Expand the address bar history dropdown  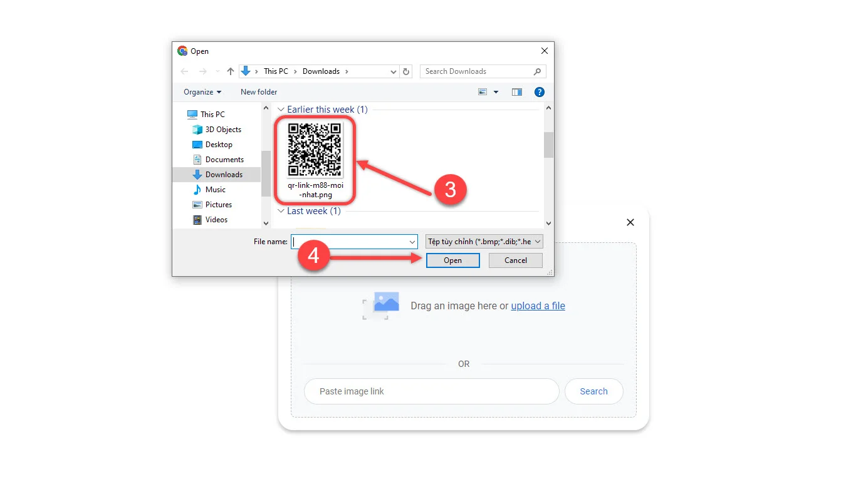click(x=394, y=72)
